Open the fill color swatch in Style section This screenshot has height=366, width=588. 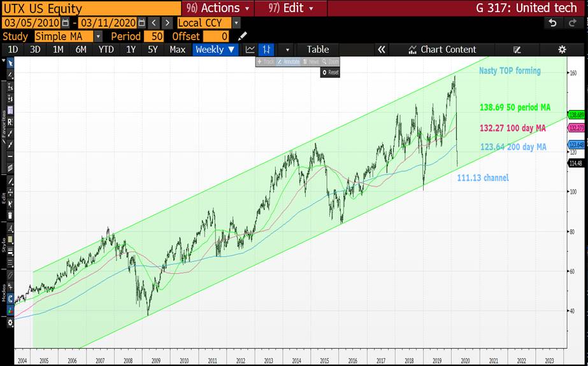click(10, 240)
